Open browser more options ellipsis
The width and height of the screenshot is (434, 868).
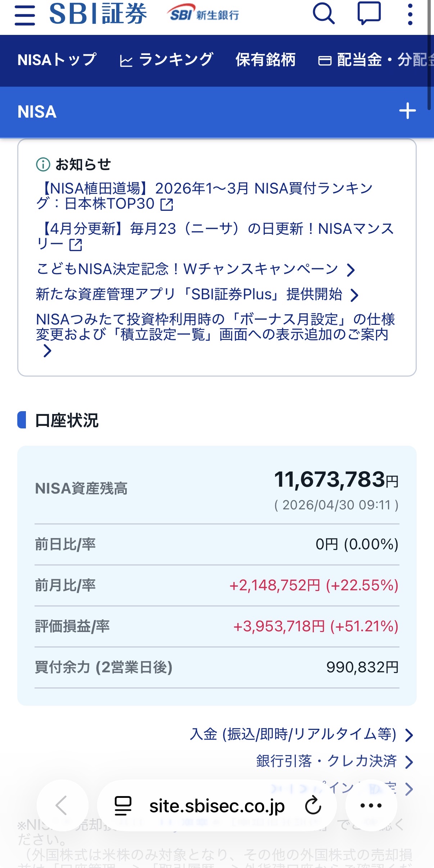coord(371,805)
